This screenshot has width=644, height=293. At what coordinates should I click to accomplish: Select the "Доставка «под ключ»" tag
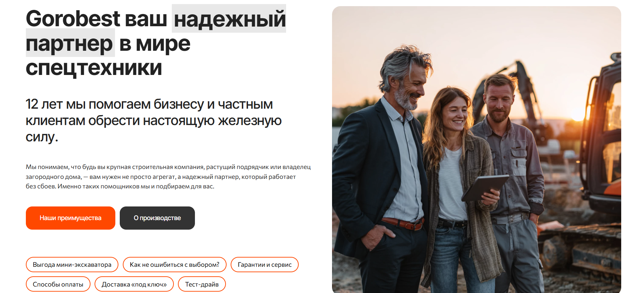[134, 284]
